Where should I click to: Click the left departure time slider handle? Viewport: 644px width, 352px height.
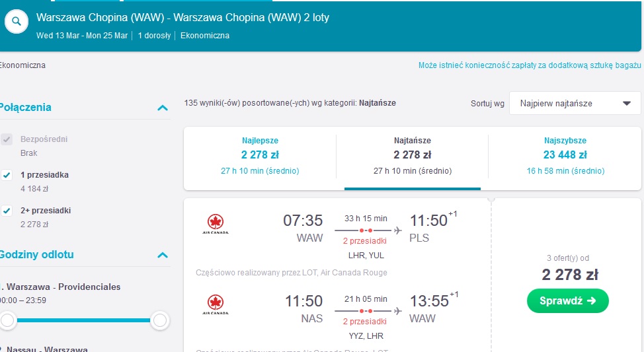pyautogui.click(x=7, y=320)
